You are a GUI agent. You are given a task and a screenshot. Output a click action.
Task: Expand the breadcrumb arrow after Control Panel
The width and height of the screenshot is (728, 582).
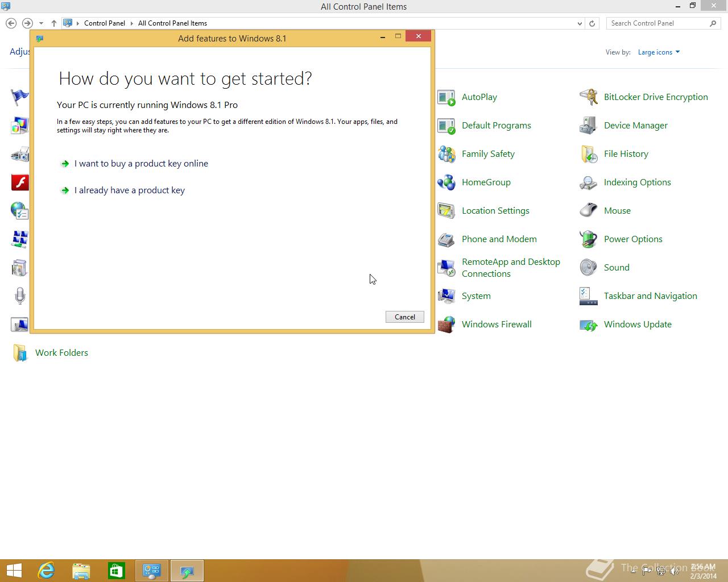pos(131,23)
